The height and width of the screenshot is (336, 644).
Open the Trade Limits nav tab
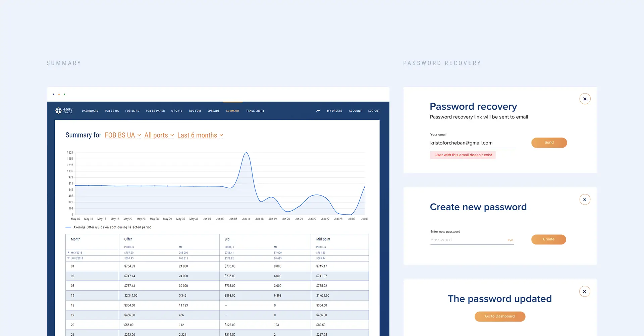255,111
